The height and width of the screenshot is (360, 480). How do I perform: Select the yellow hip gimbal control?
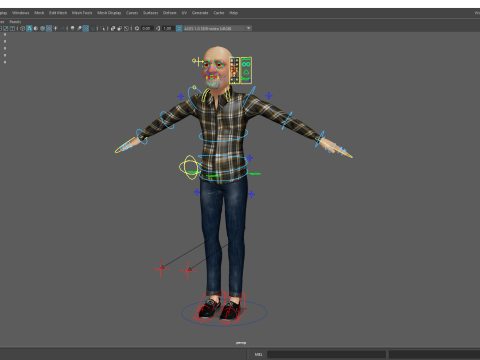coord(190,167)
